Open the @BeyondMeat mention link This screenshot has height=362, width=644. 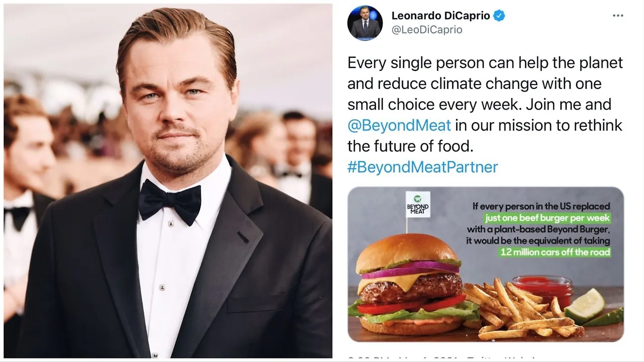tap(399, 125)
